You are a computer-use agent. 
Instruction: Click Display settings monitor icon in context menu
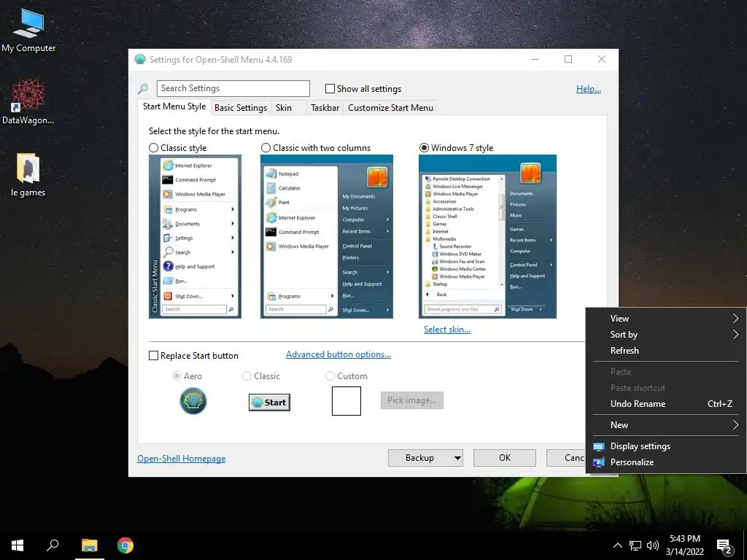tap(599, 447)
